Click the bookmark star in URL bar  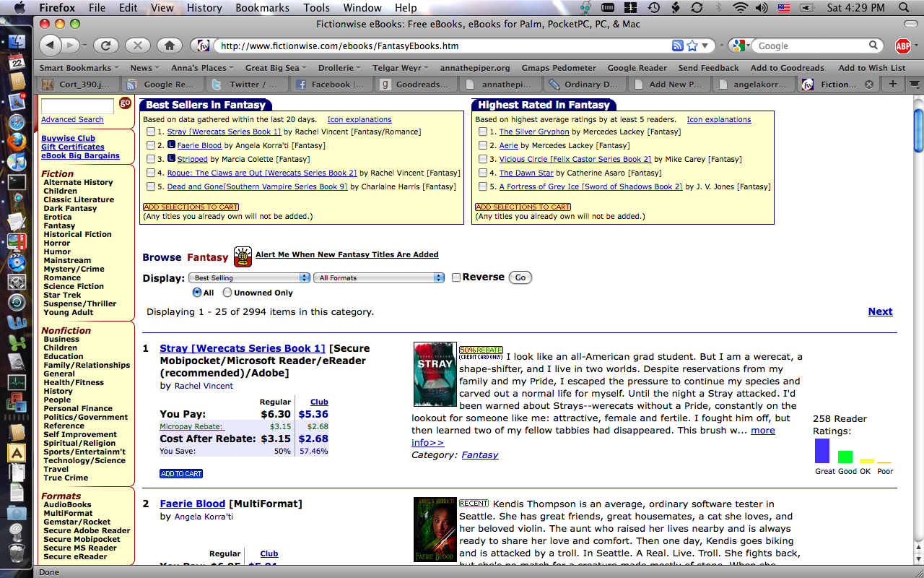click(x=692, y=46)
